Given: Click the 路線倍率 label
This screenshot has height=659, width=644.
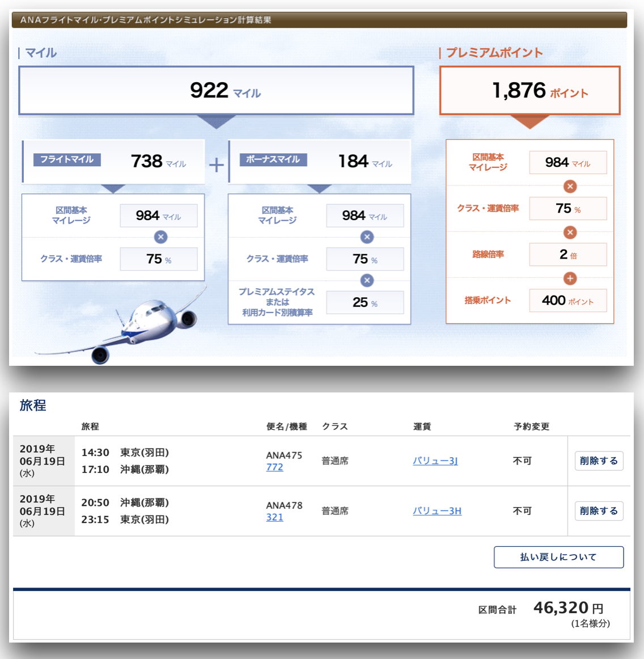Looking at the screenshot, I should [488, 254].
